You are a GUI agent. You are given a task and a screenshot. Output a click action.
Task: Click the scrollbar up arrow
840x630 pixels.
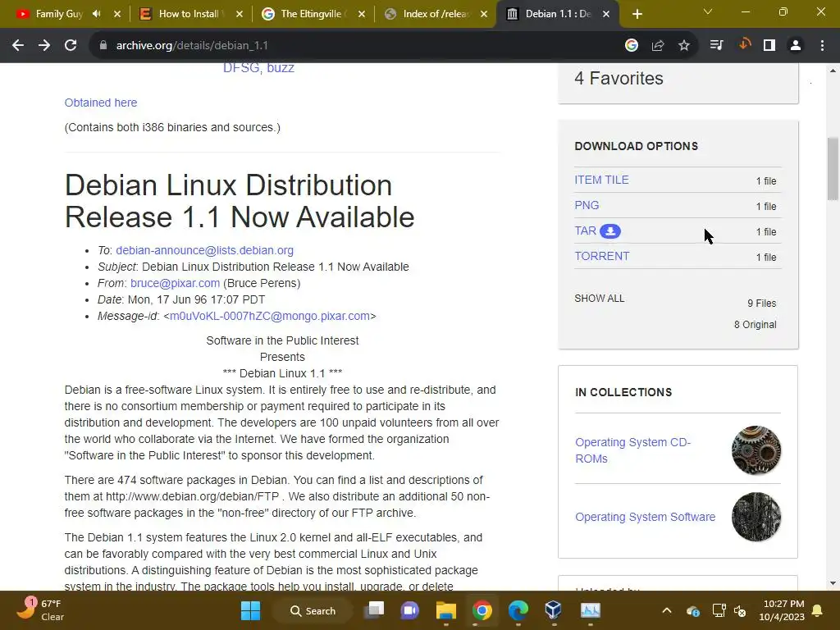[x=832, y=71]
